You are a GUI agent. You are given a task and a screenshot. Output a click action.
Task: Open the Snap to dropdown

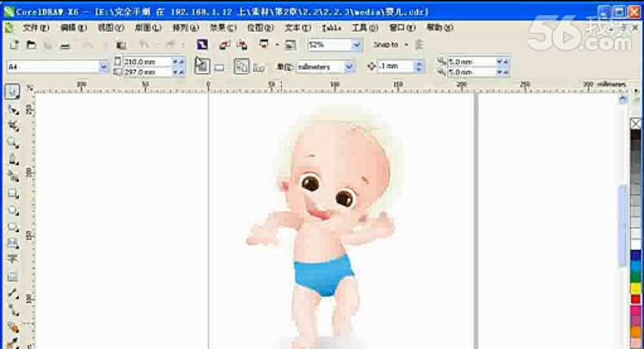pyautogui.click(x=406, y=45)
